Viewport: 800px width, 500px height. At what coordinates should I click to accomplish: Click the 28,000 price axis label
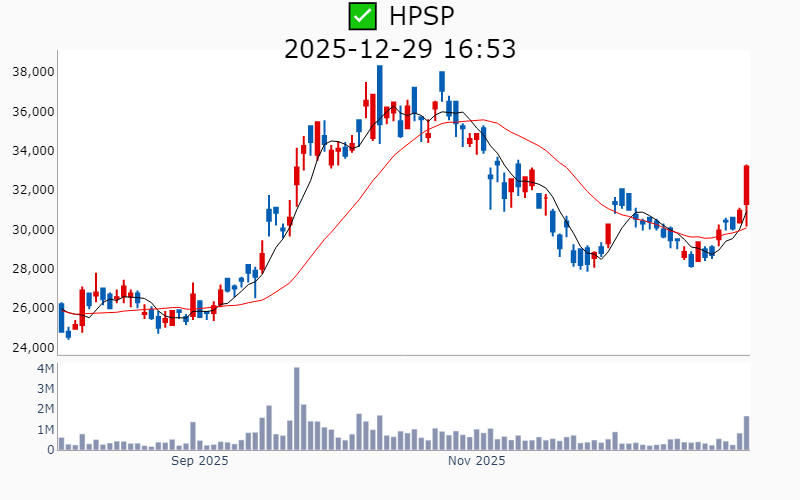(x=32, y=269)
